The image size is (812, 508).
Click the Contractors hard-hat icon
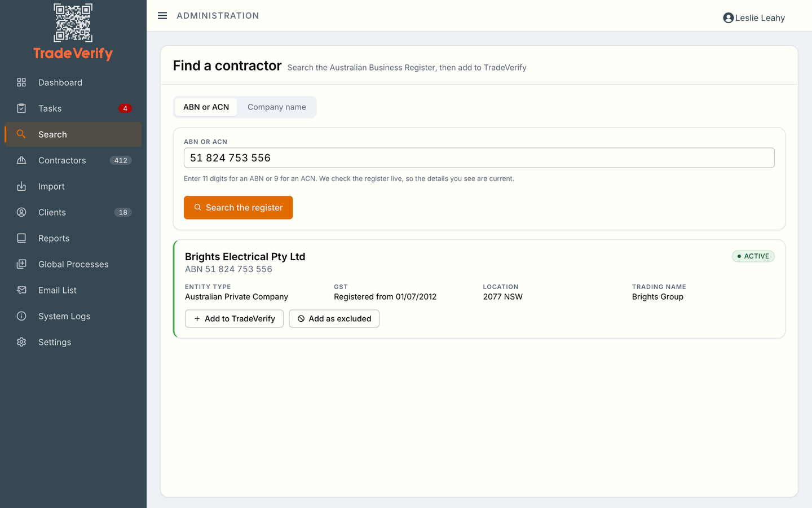point(21,160)
